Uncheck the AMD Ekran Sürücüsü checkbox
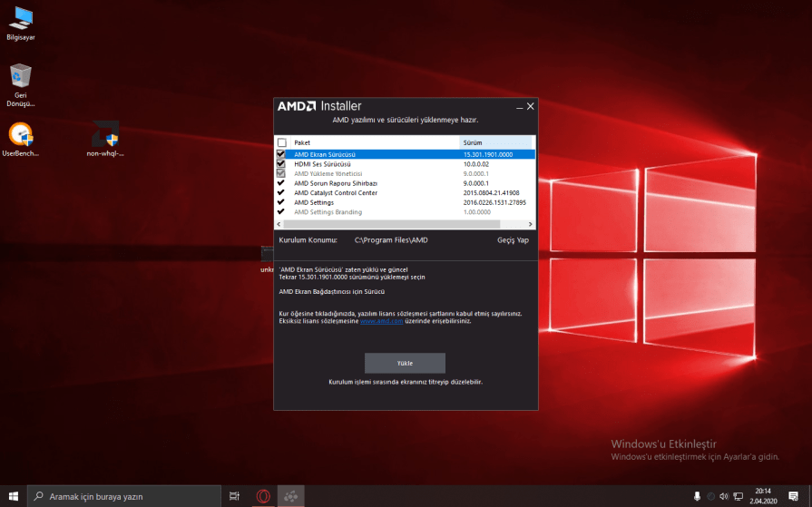This screenshot has height=507, width=812. click(x=280, y=154)
